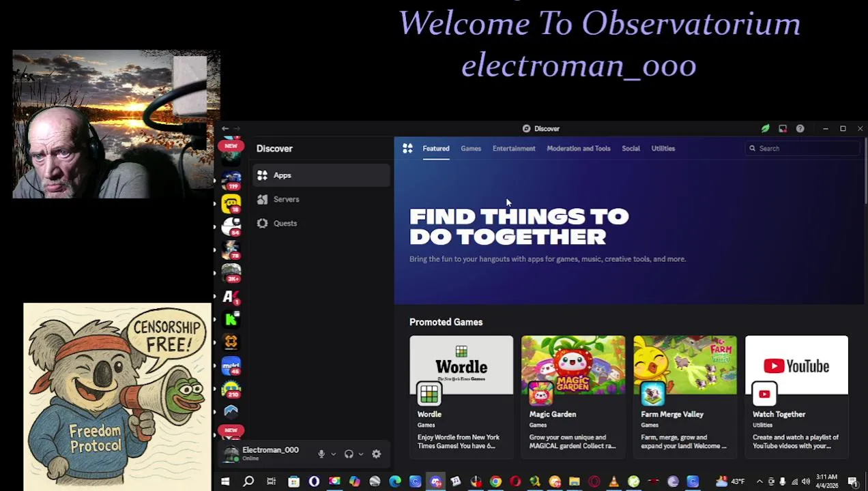The width and height of the screenshot is (868, 491).
Task: Open the Windows Start menu
Action: tap(225, 481)
